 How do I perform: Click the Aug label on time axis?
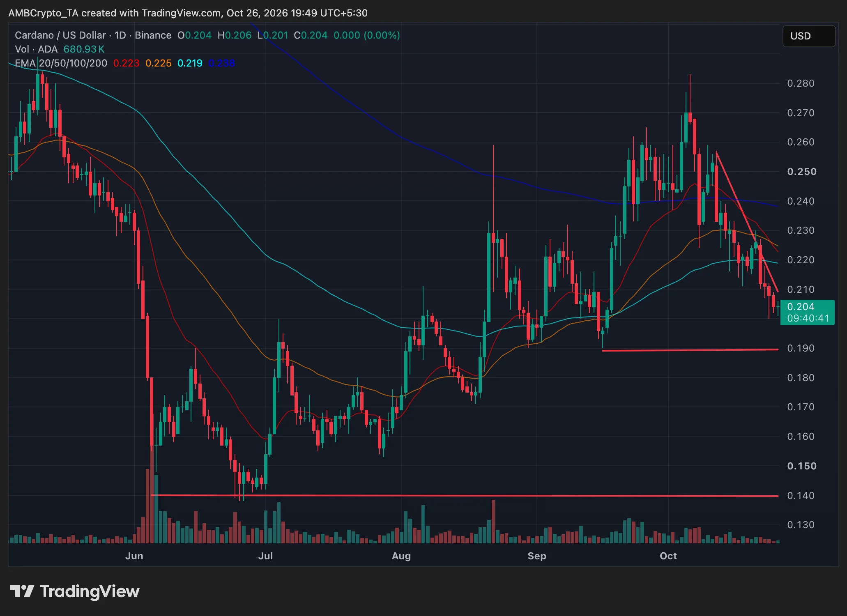click(x=401, y=556)
